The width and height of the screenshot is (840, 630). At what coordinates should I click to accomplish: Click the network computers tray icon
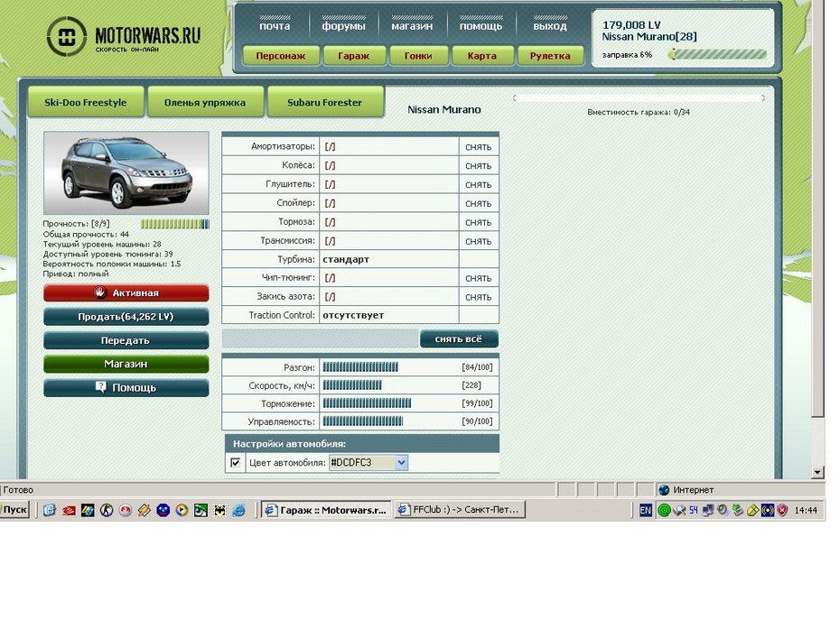[x=708, y=510]
